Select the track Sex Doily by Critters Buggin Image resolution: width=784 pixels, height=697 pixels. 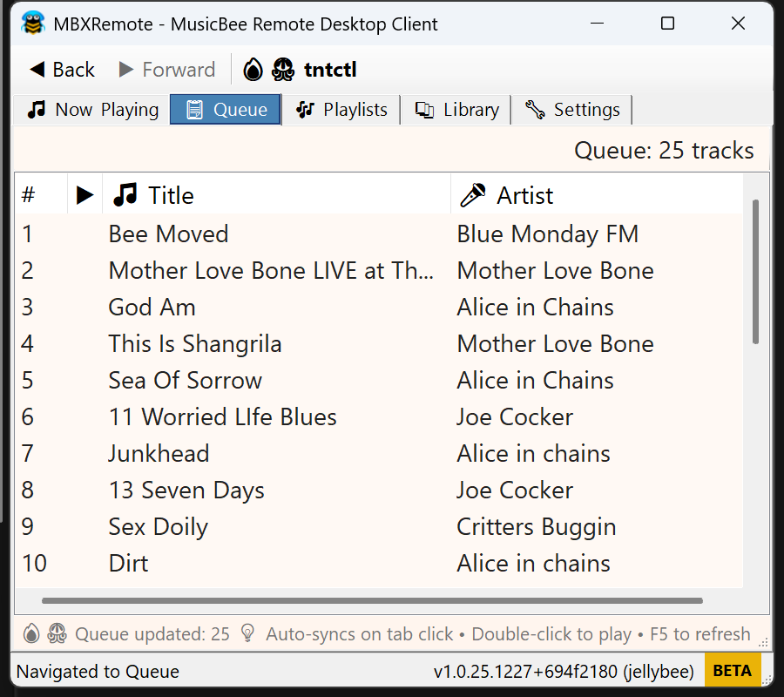[x=158, y=527]
